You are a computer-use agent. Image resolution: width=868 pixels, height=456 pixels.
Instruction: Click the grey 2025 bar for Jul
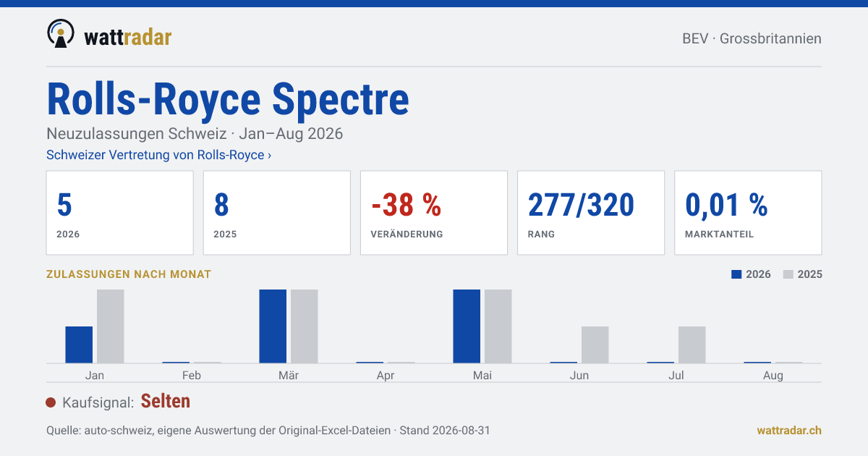pos(692,345)
